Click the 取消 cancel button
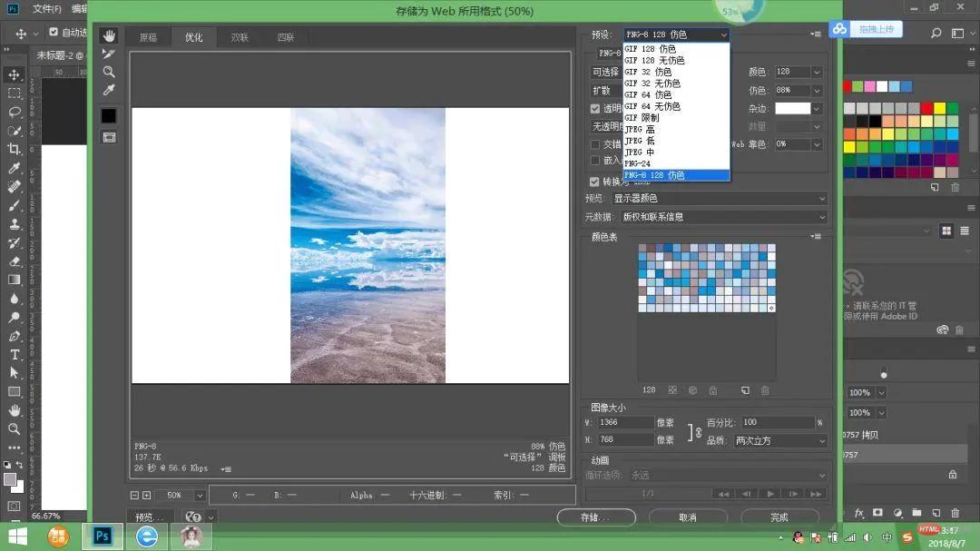The image size is (980, 551). click(688, 517)
